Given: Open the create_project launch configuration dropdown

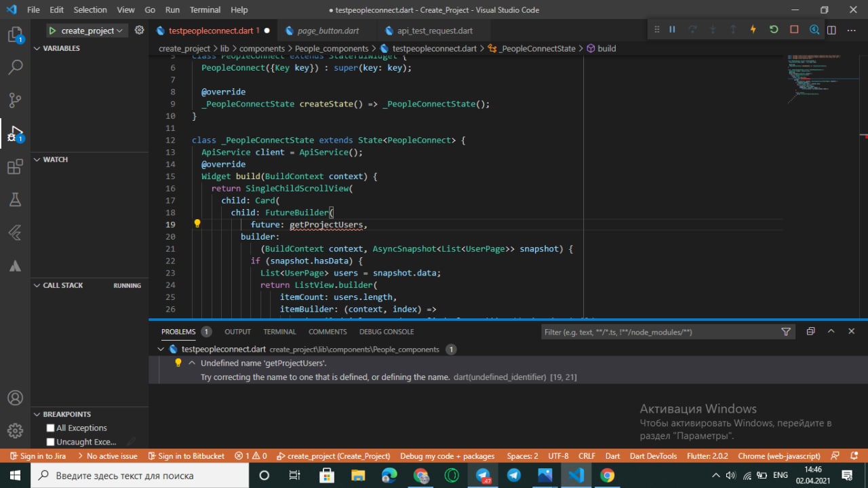Looking at the screenshot, I should [92, 31].
